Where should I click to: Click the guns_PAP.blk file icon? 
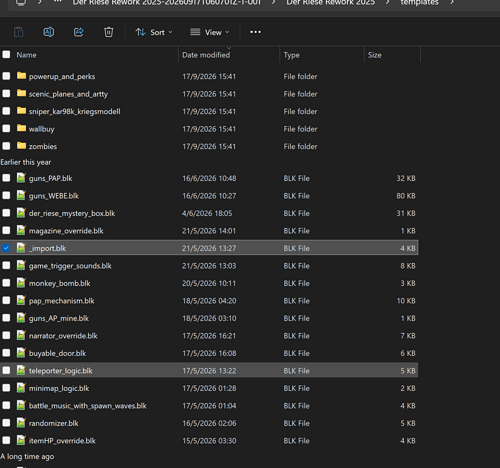pos(21,178)
